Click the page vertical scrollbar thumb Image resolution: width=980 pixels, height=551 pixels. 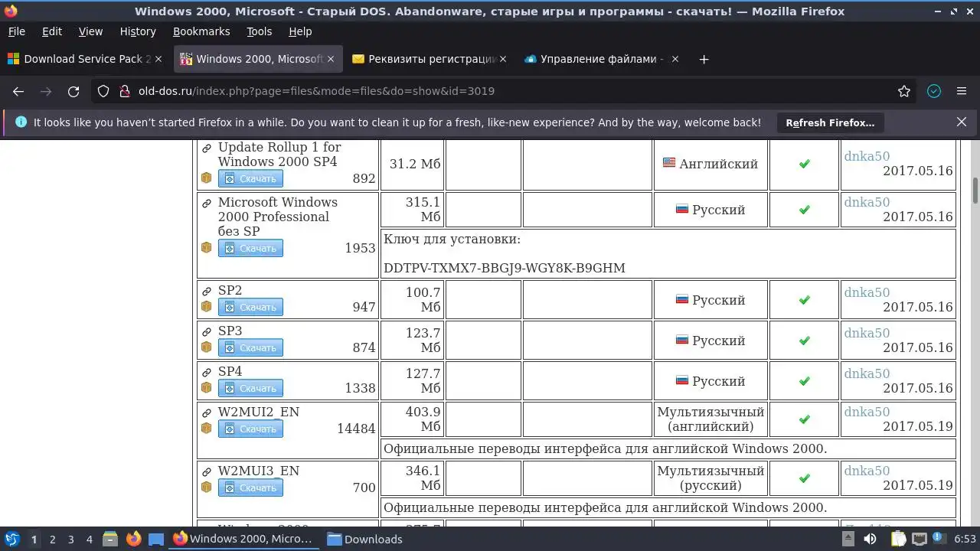tap(975, 190)
